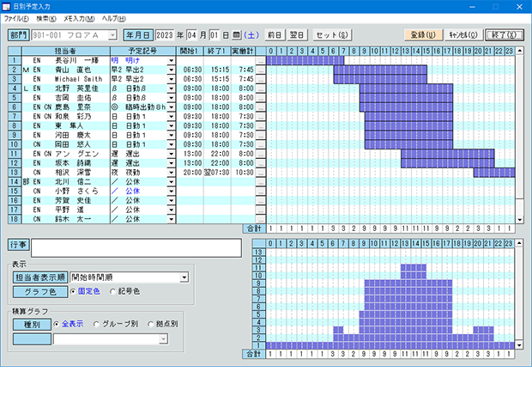Select the 記号色 radio button
532x414 pixels.
tap(113, 291)
